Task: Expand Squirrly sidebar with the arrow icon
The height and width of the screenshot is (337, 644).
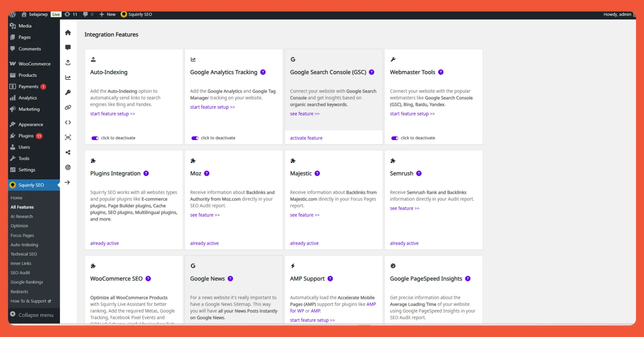Action: [x=67, y=182]
